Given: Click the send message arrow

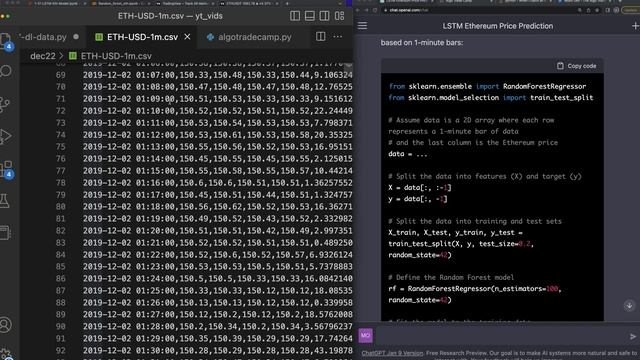Looking at the screenshot, I should tap(633, 336).
